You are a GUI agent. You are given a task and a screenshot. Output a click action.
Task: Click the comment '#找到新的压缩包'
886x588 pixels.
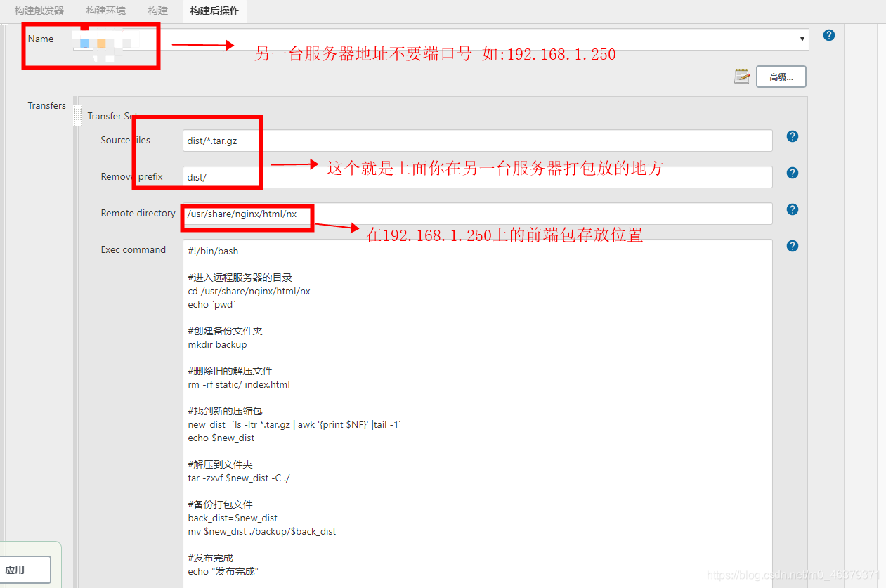tap(225, 411)
